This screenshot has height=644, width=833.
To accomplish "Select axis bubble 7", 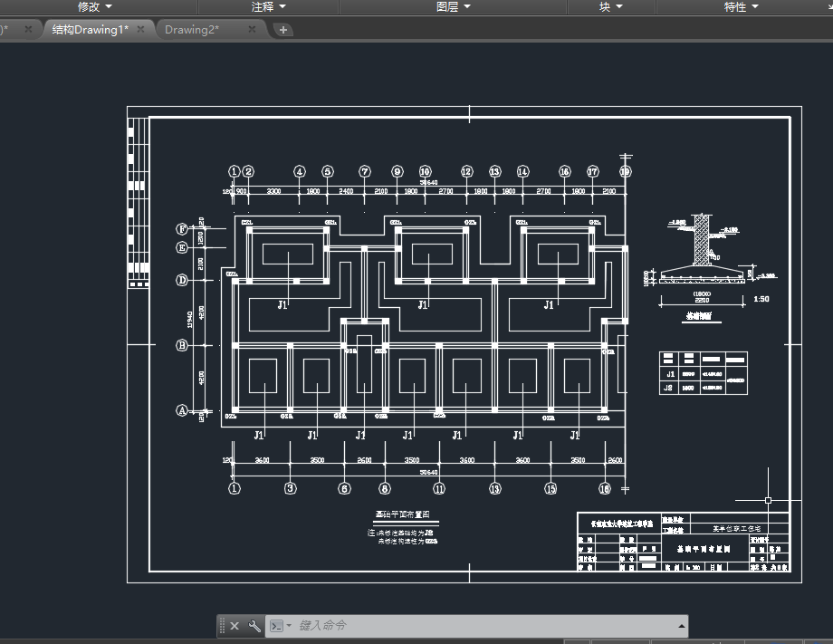I will click(x=364, y=171).
